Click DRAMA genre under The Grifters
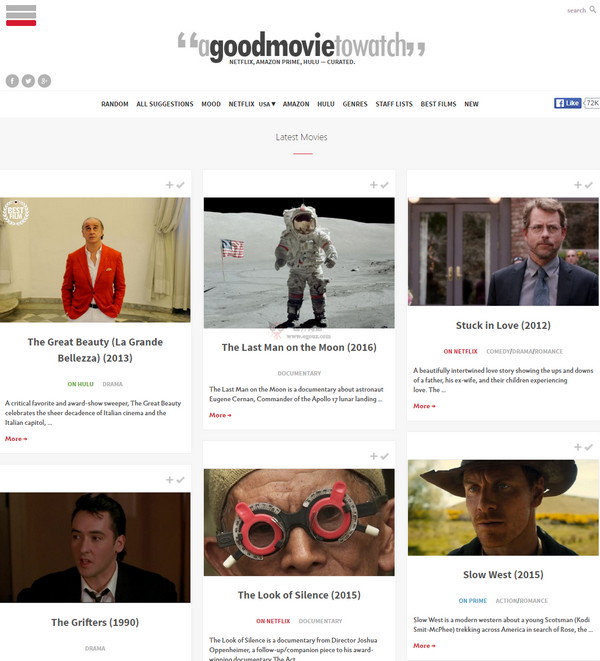The image size is (600, 661). (95, 648)
